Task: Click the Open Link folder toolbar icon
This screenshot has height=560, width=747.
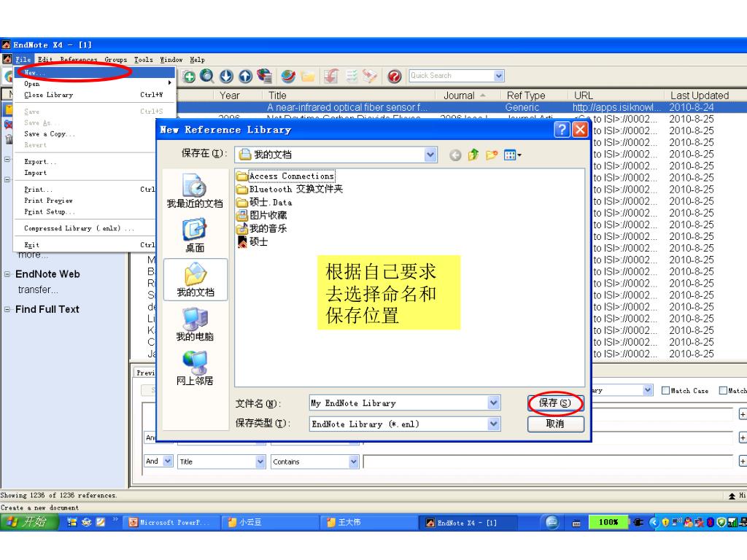Action: [308, 76]
